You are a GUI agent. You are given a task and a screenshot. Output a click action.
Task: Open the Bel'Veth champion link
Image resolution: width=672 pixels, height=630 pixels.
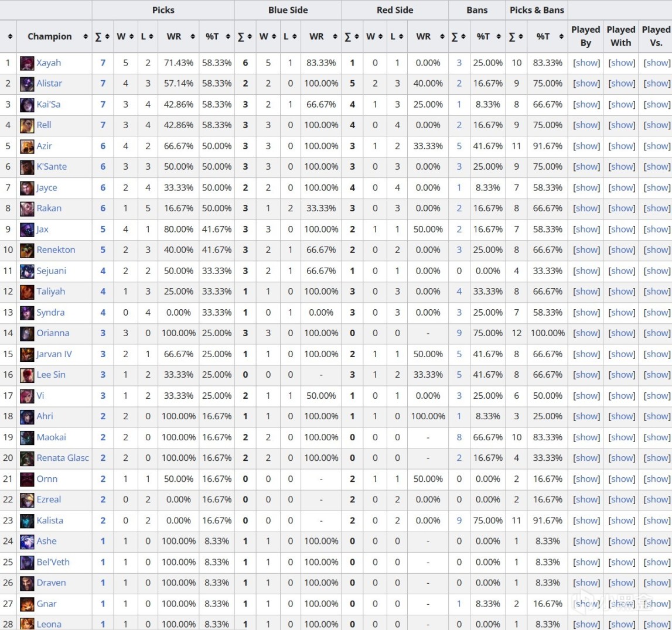[x=53, y=562]
